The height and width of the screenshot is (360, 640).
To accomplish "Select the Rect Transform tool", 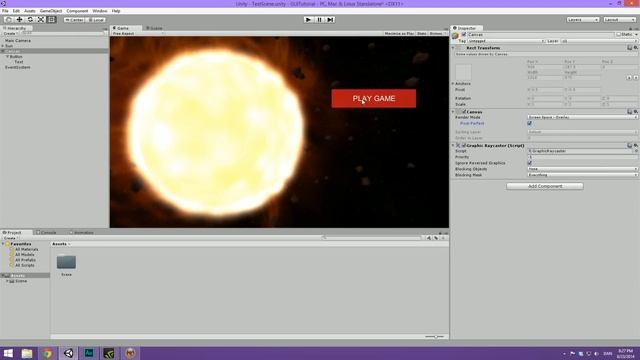I will (x=51, y=20).
